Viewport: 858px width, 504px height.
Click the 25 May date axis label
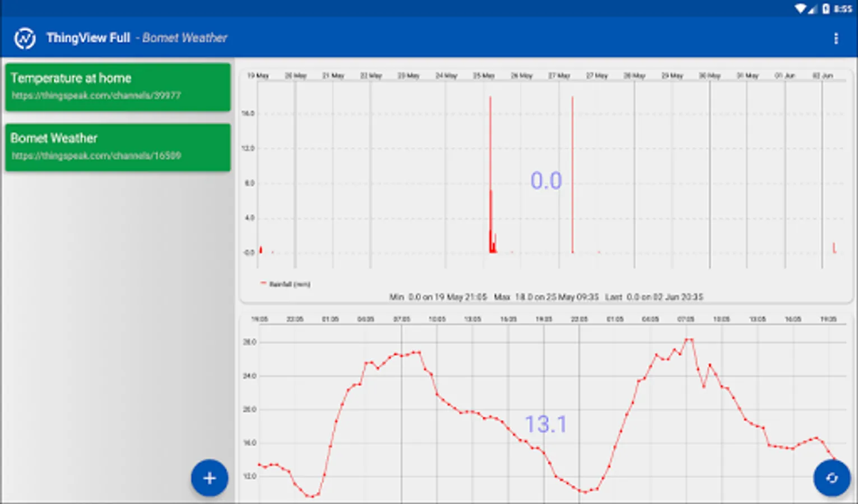484,76
